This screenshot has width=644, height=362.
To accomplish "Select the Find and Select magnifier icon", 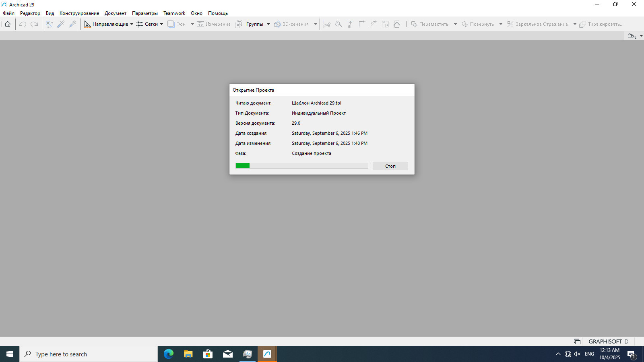I will (49, 24).
